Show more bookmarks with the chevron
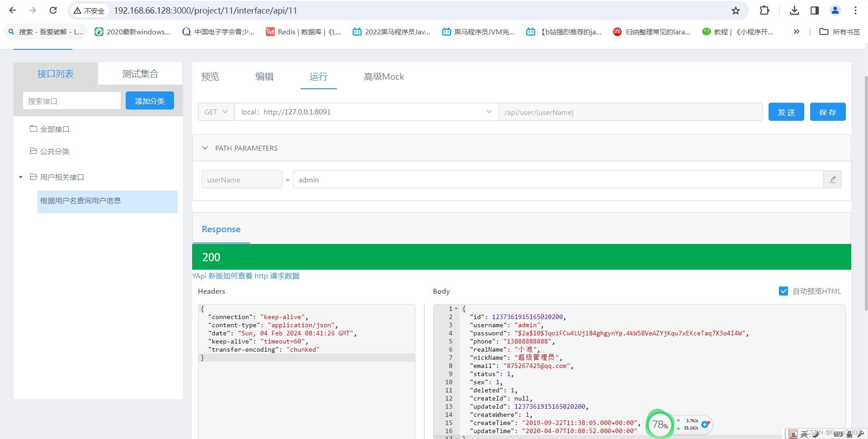The height and width of the screenshot is (439, 868). pos(797,32)
